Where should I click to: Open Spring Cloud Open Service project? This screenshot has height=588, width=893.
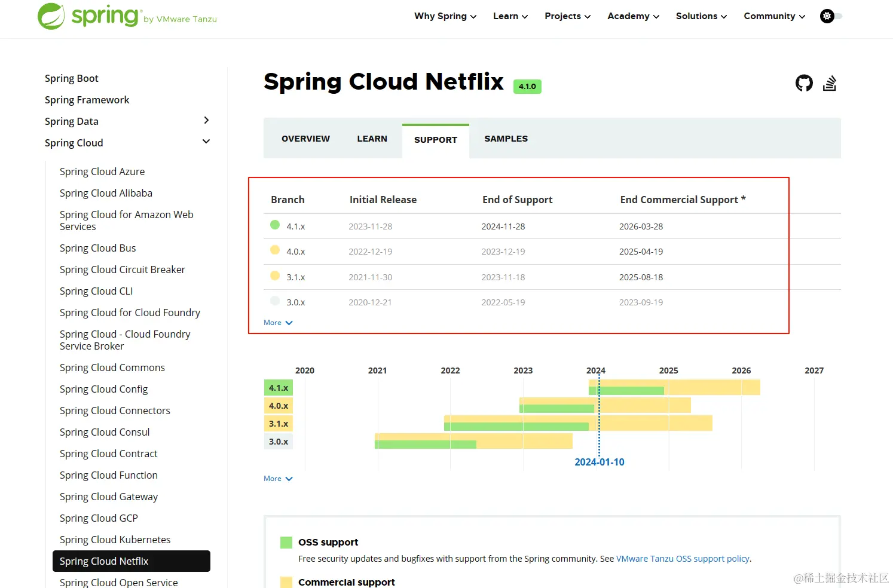click(119, 582)
